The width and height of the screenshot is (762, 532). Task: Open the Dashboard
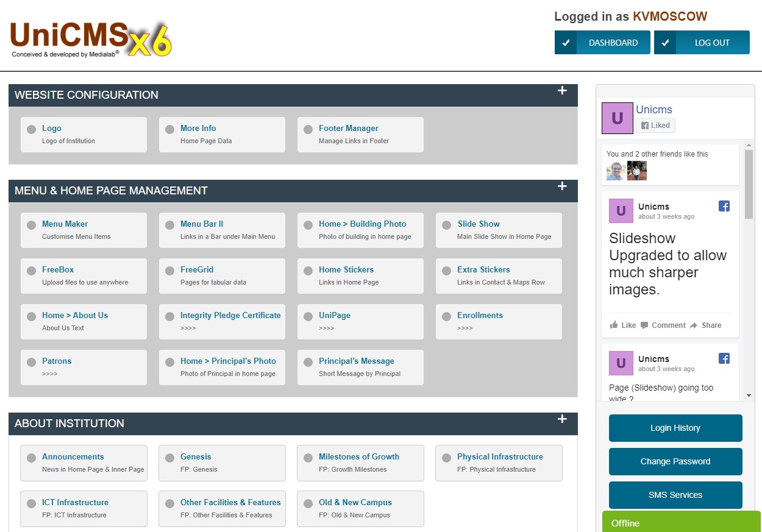(602, 43)
